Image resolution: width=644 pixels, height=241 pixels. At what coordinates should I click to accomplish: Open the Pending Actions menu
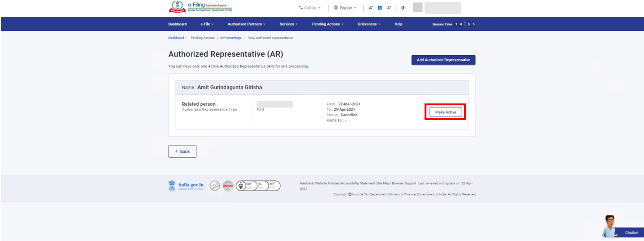[x=328, y=24]
